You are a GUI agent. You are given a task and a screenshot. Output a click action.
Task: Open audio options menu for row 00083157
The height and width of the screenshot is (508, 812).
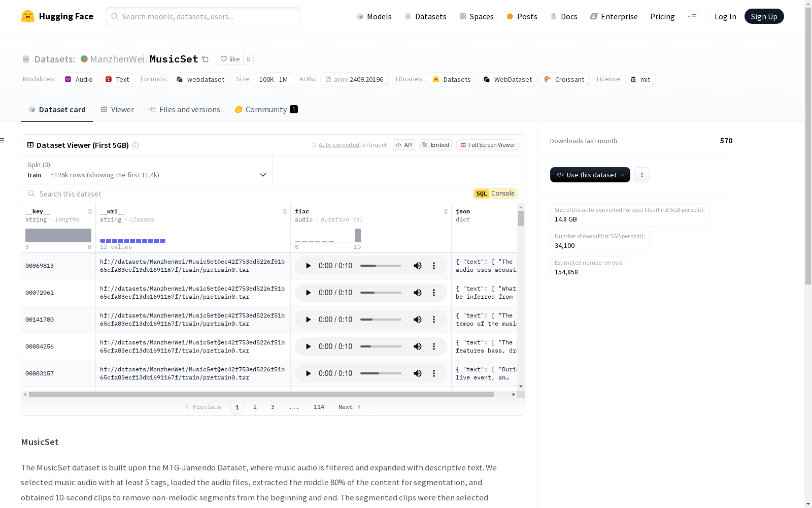coord(434,373)
